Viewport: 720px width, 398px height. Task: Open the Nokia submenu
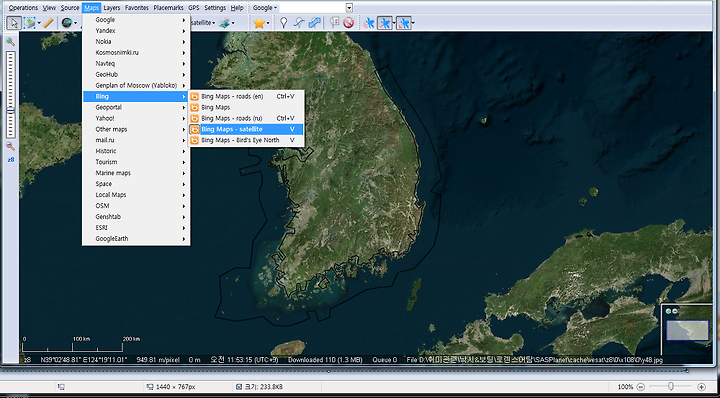coord(136,42)
